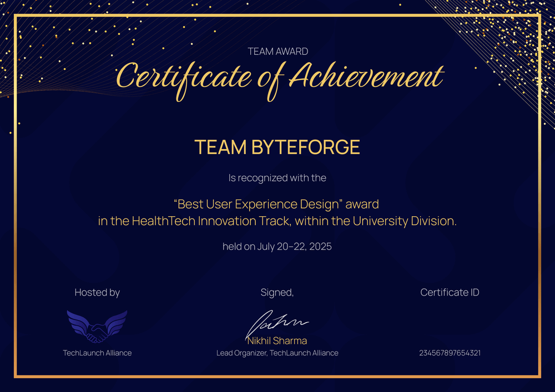
Task: Click the Certificate of Achievement title
Action: pos(277,78)
